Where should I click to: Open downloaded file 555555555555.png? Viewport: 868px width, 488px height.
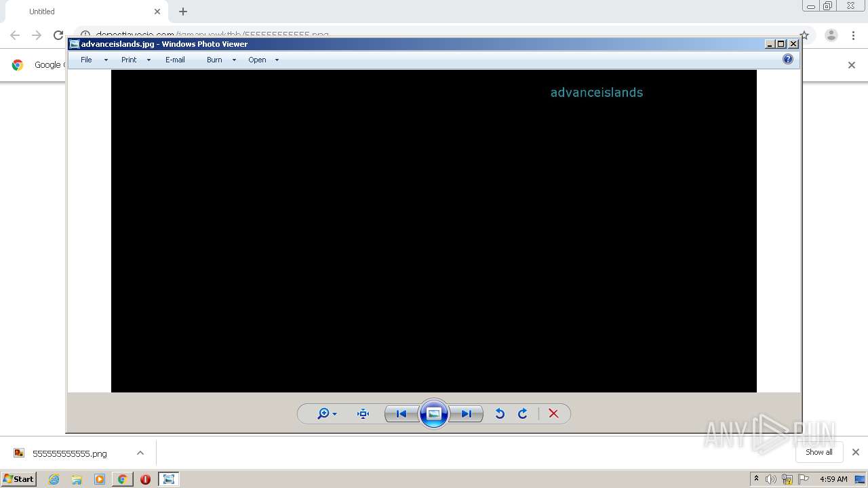tap(70, 453)
